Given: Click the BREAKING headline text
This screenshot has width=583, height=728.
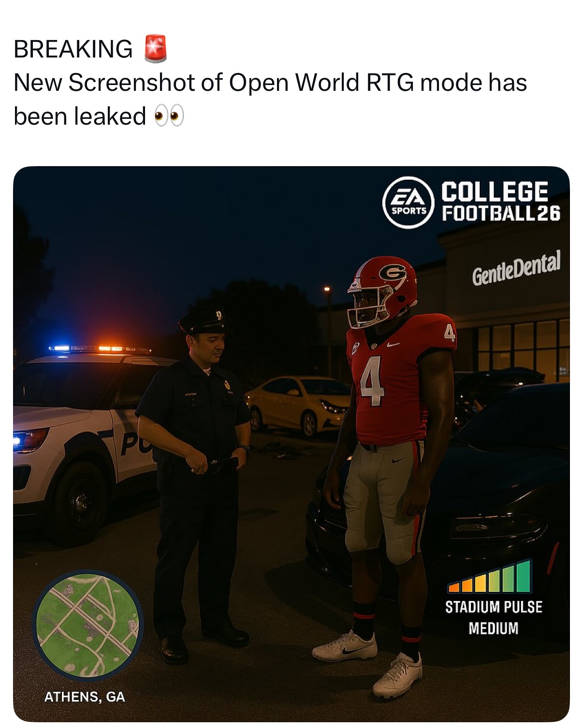Looking at the screenshot, I should coord(73,49).
